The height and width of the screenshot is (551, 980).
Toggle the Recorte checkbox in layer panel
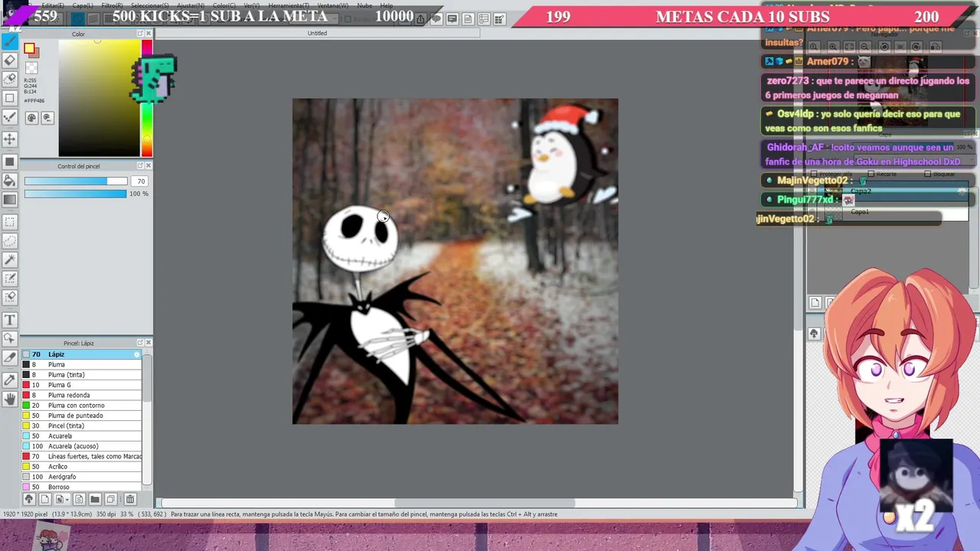point(871,174)
